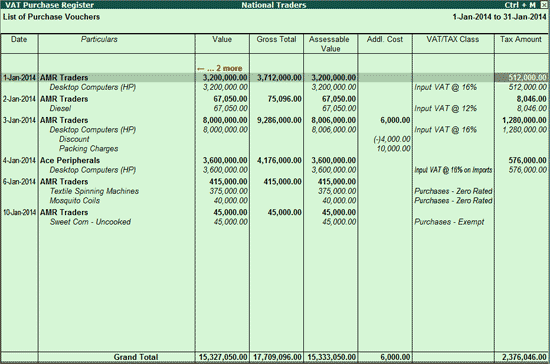This screenshot has height=364, width=550.
Task: Click grand total value 15,327,050.00
Action: click(x=223, y=357)
